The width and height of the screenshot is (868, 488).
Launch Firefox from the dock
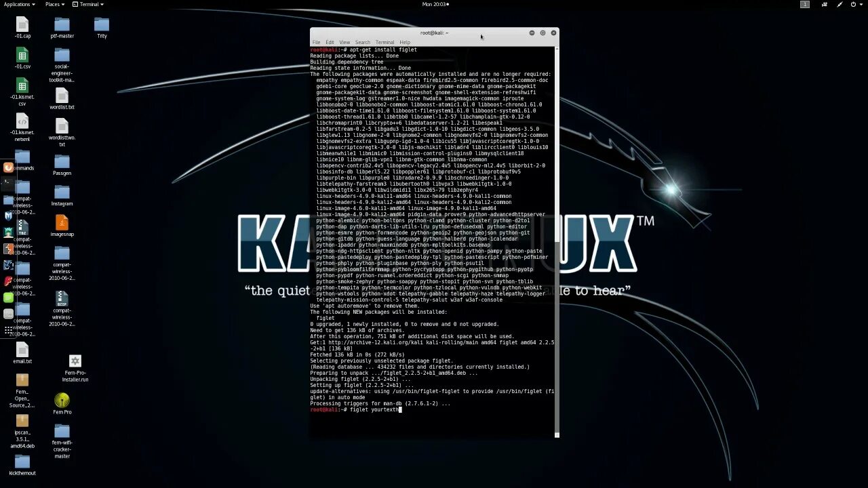8,167
